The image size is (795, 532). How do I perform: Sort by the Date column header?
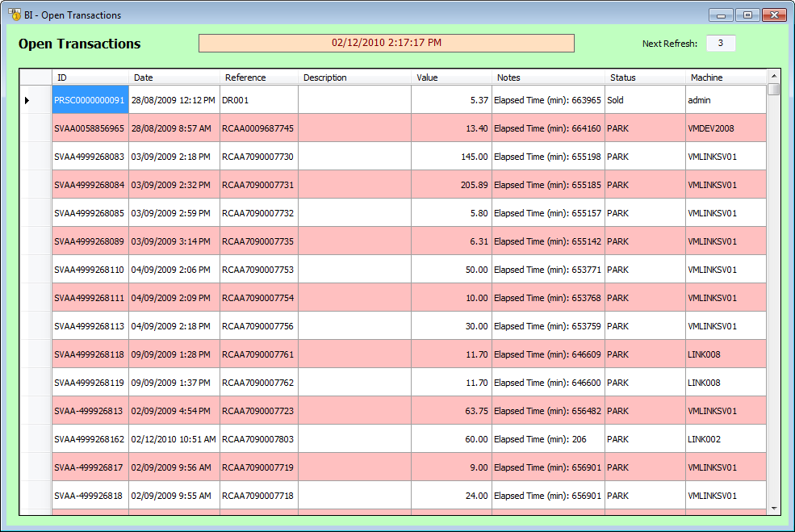coord(174,77)
